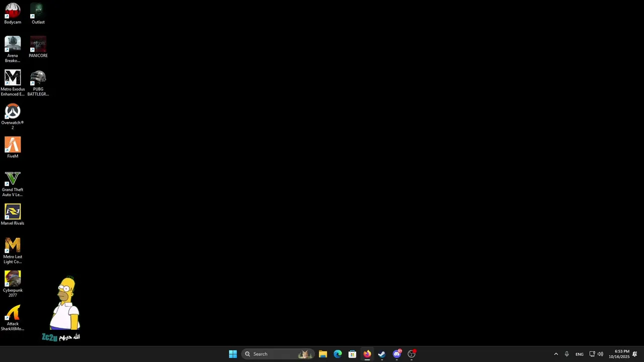Viewport: 644px width, 362px height.
Task: Select the Outlast desktop icon
Action: tap(38, 14)
